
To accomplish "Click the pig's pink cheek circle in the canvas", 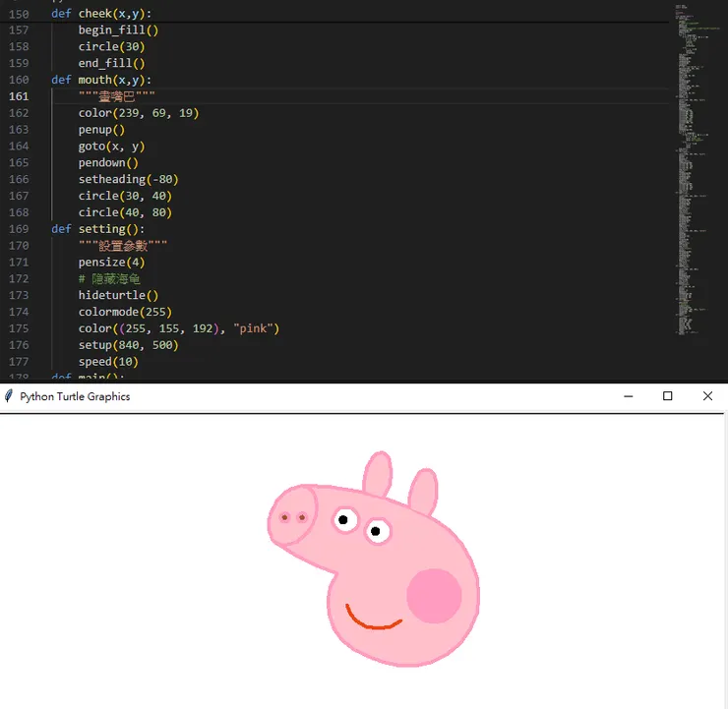I will click(x=434, y=596).
